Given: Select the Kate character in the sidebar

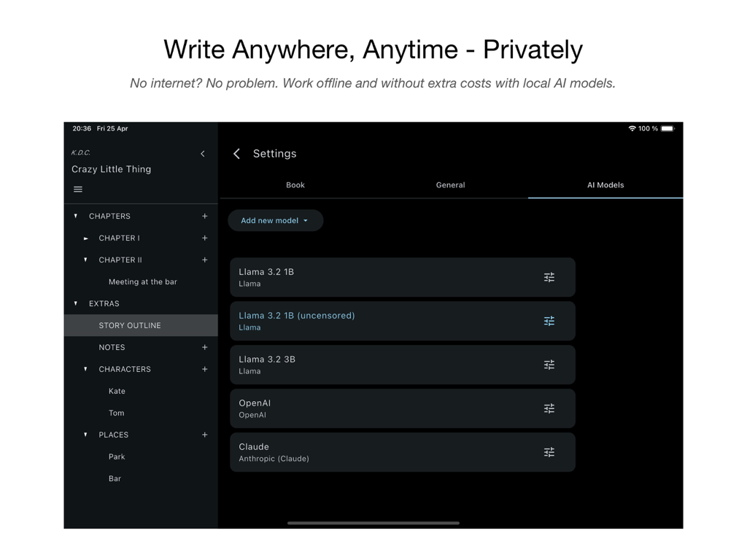Looking at the screenshot, I should [x=117, y=391].
